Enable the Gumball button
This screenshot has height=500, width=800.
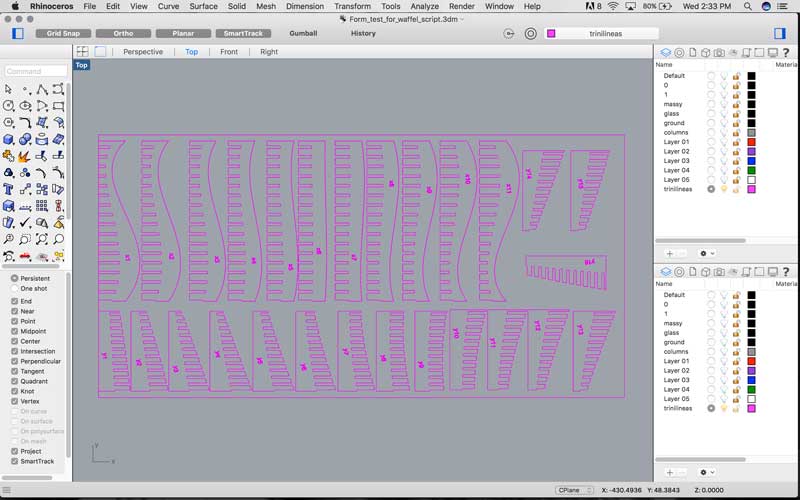coord(303,33)
